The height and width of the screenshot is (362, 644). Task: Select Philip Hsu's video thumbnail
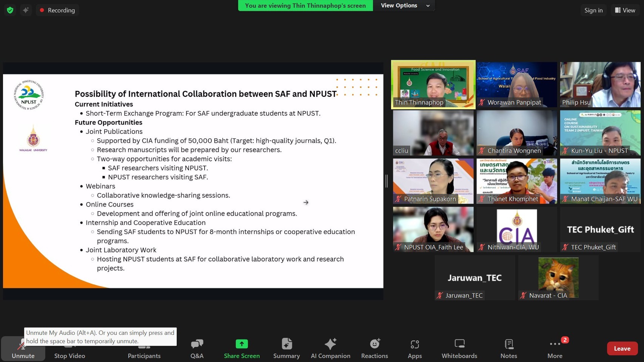pyautogui.click(x=600, y=84)
